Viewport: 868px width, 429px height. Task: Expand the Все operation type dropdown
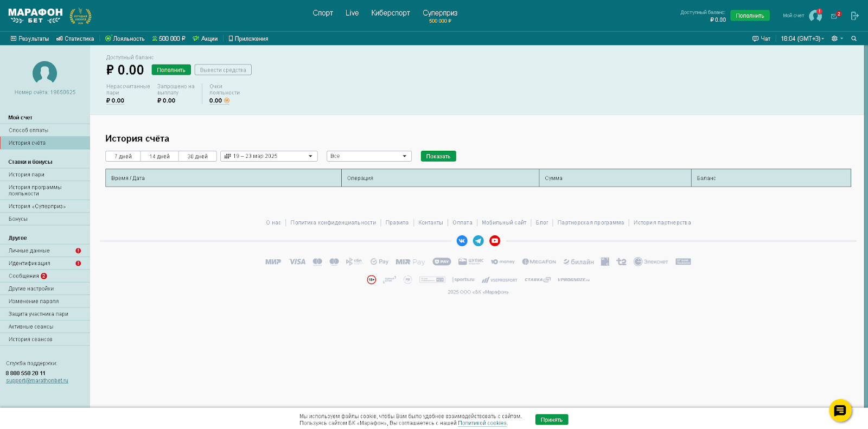pyautogui.click(x=369, y=156)
